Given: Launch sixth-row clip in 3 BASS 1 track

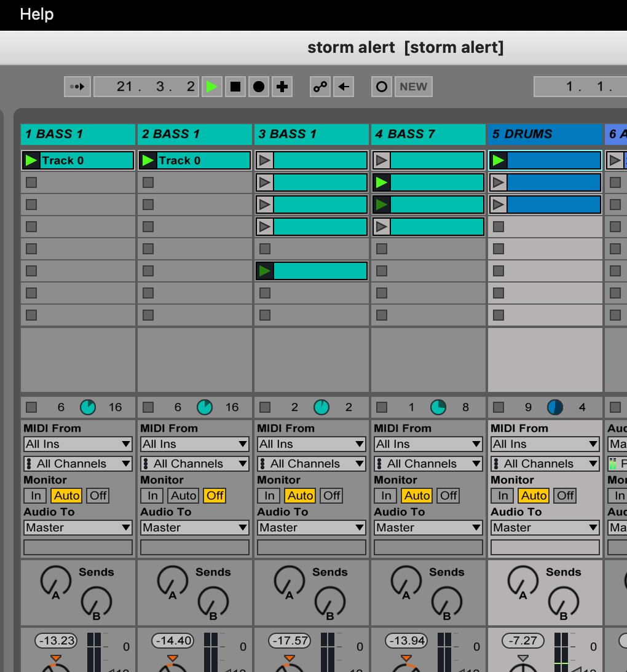Looking at the screenshot, I should click(x=264, y=271).
